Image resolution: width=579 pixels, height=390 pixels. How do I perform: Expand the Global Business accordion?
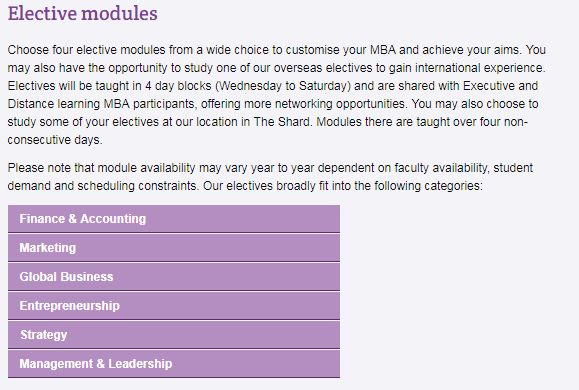coord(174,277)
